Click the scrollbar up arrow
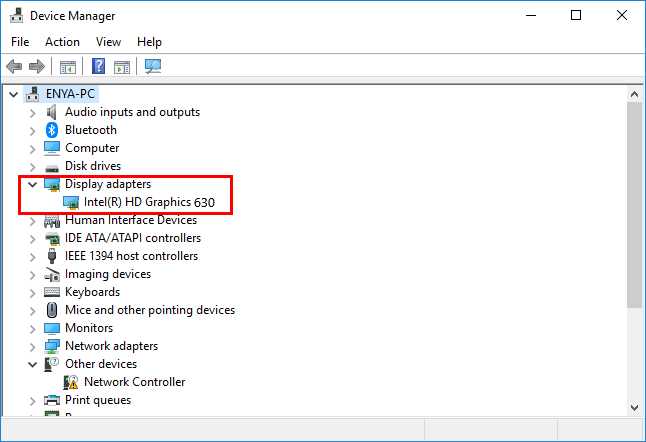This screenshot has height=442, width=646. (634, 94)
